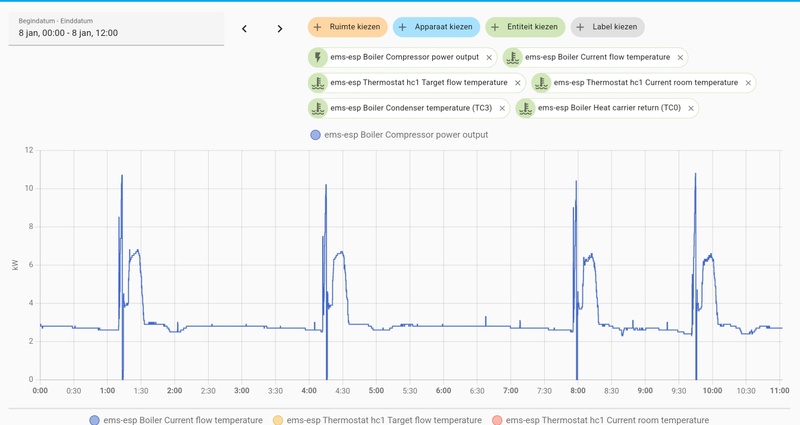This screenshot has height=425, width=800.
Task: Click the 4:00 x-axis time label
Action: tap(309, 391)
